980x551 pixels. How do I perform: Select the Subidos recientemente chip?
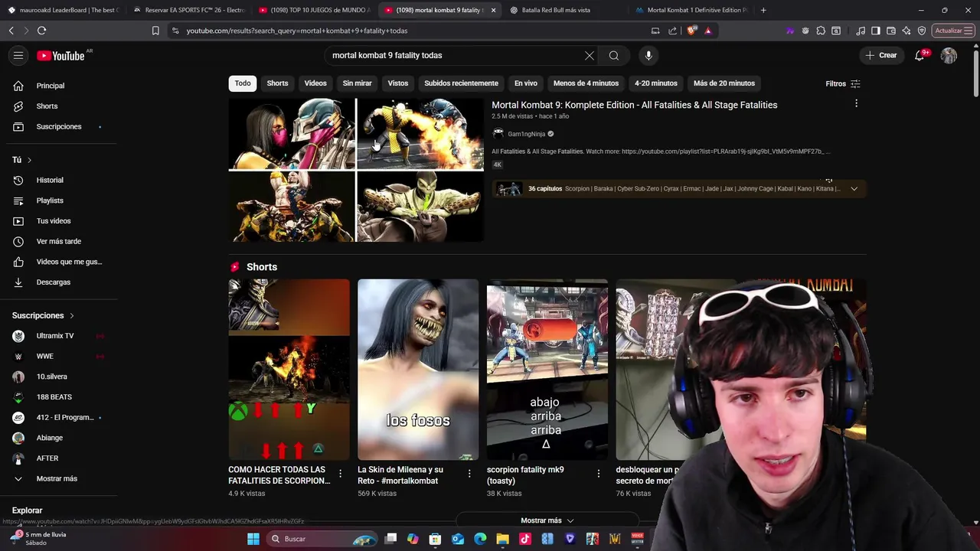(x=461, y=83)
